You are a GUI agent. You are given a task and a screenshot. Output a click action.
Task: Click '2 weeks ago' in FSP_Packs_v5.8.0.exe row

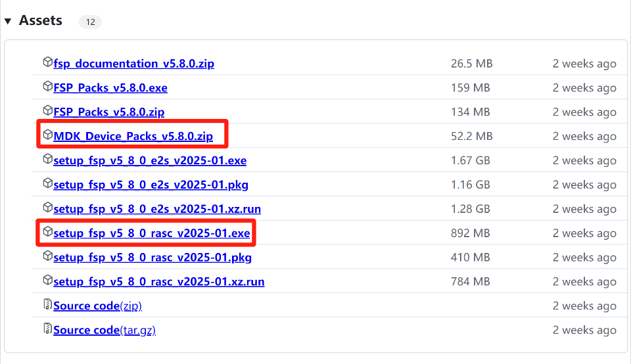tap(584, 87)
